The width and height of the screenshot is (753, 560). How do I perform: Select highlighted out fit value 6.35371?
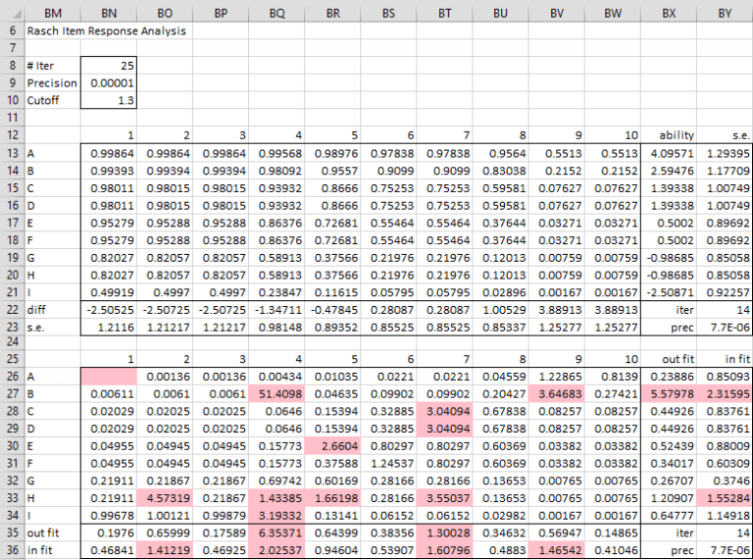(x=276, y=533)
